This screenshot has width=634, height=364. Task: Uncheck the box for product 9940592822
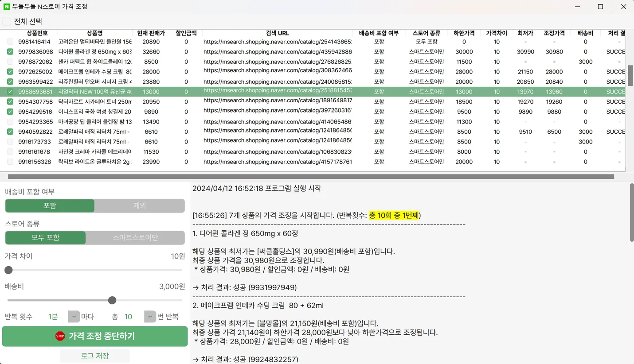10,132
